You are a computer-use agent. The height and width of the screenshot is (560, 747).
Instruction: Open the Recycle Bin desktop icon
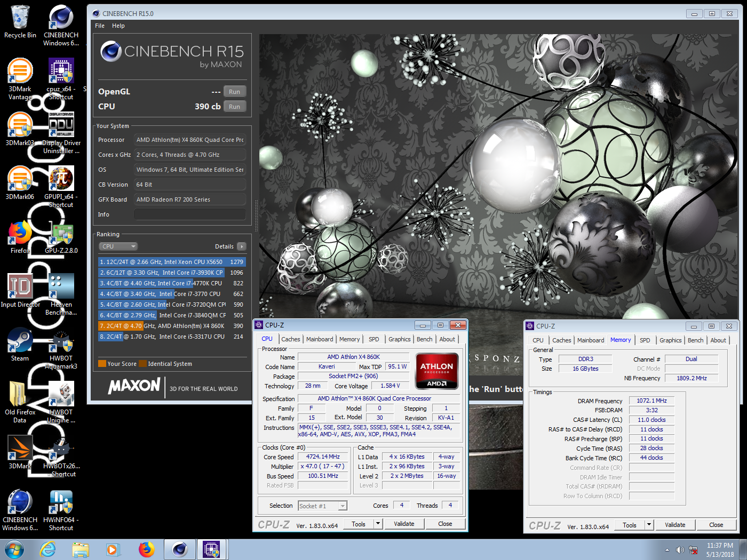[20, 22]
